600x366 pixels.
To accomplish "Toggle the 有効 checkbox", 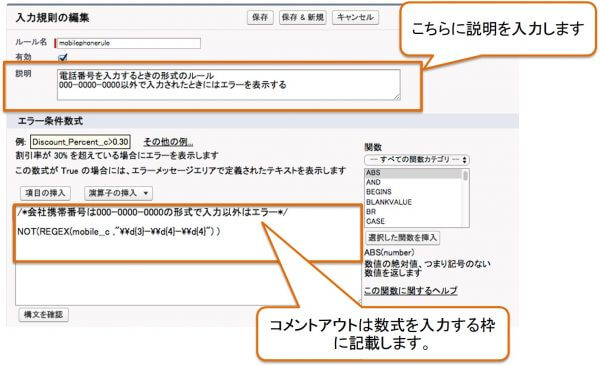I will [62, 57].
